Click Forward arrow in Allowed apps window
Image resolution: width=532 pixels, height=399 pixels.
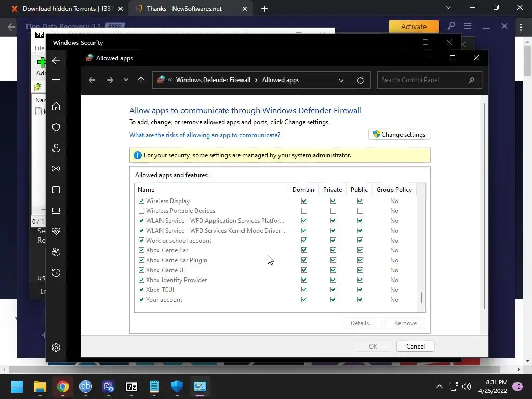(x=110, y=80)
